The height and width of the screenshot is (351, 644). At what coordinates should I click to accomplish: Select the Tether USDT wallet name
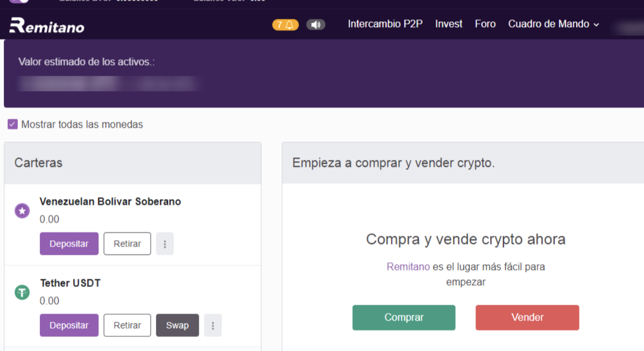click(70, 283)
